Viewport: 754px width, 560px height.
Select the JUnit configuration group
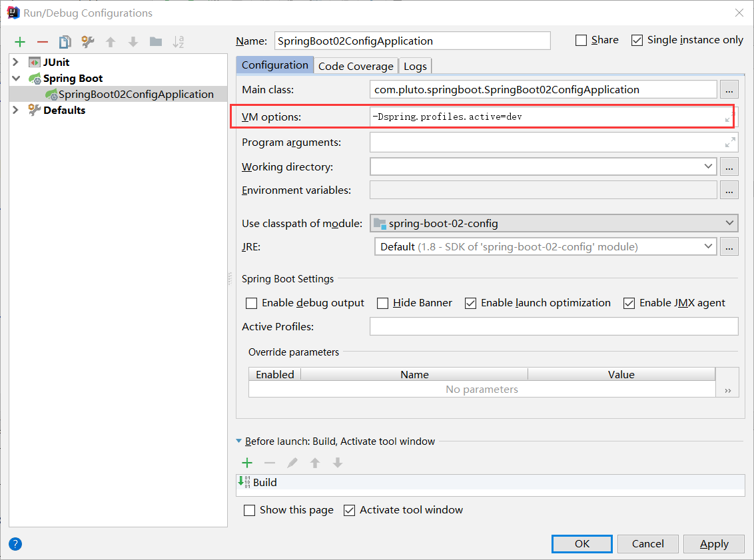pyautogui.click(x=56, y=62)
